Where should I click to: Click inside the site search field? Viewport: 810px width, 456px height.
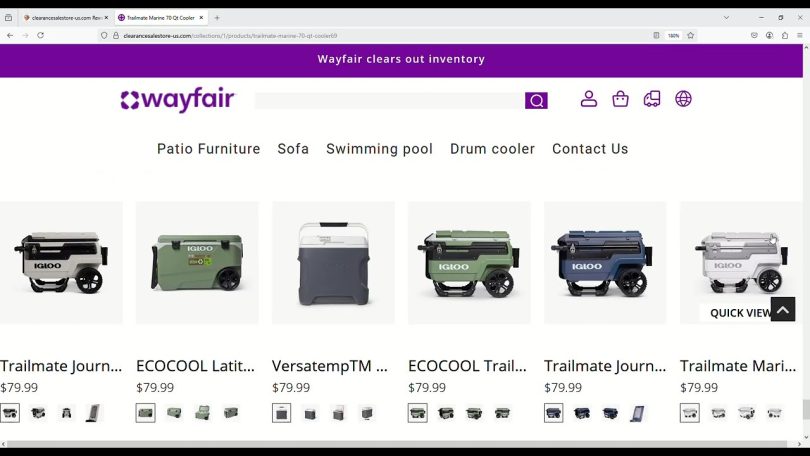coord(389,101)
